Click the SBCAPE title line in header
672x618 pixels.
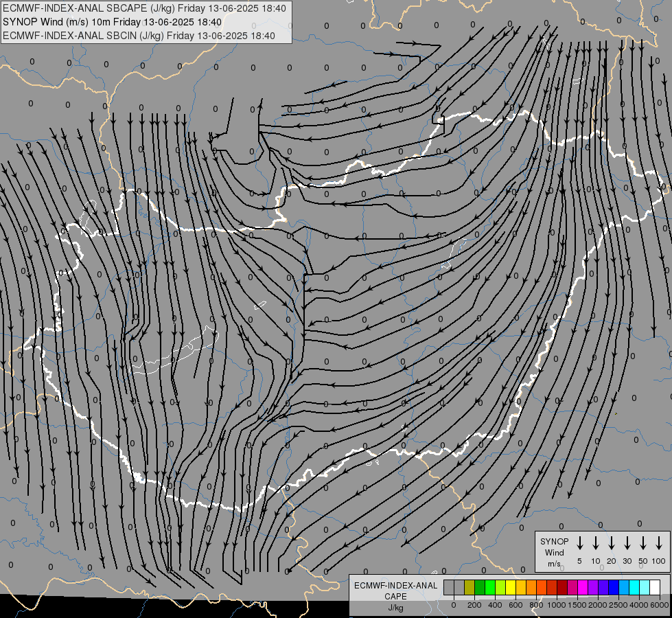pyautogui.click(x=144, y=8)
